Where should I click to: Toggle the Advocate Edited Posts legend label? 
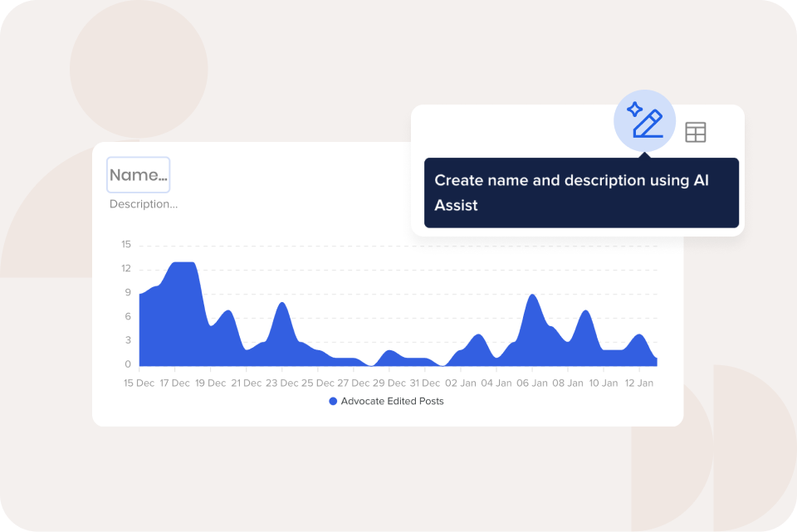tap(392, 401)
